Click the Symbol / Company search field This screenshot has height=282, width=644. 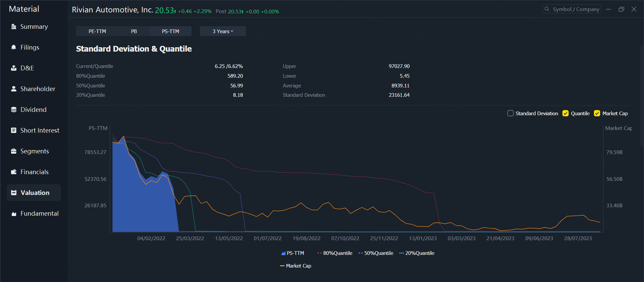click(x=572, y=9)
